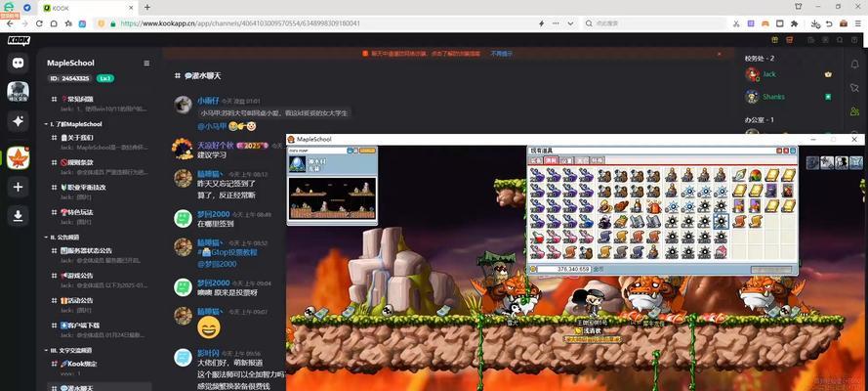Open the yellow gift icon in KOOK header

pyautogui.click(x=775, y=40)
